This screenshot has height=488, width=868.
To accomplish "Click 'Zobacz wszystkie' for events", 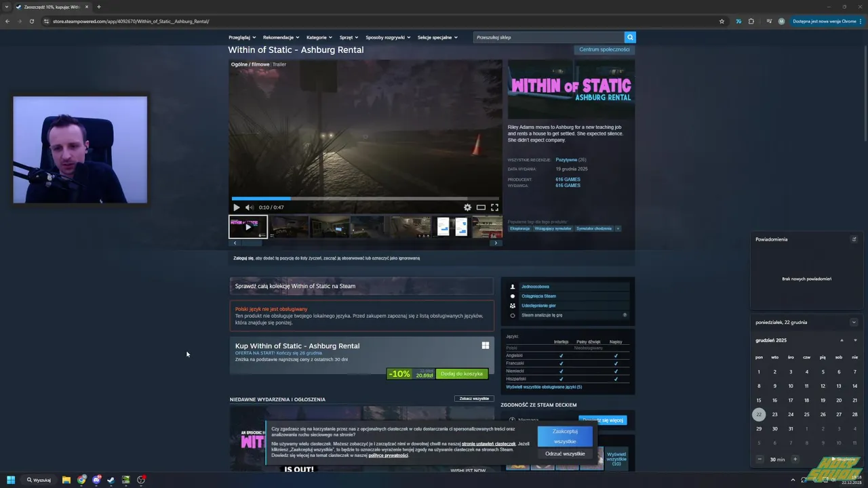I will [474, 399].
